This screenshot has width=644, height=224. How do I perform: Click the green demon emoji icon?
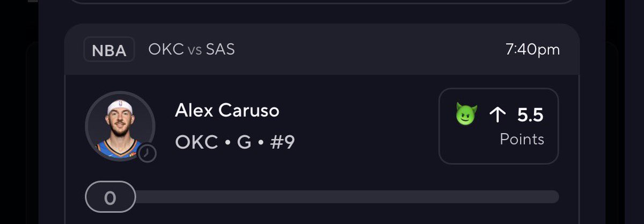pos(466,115)
